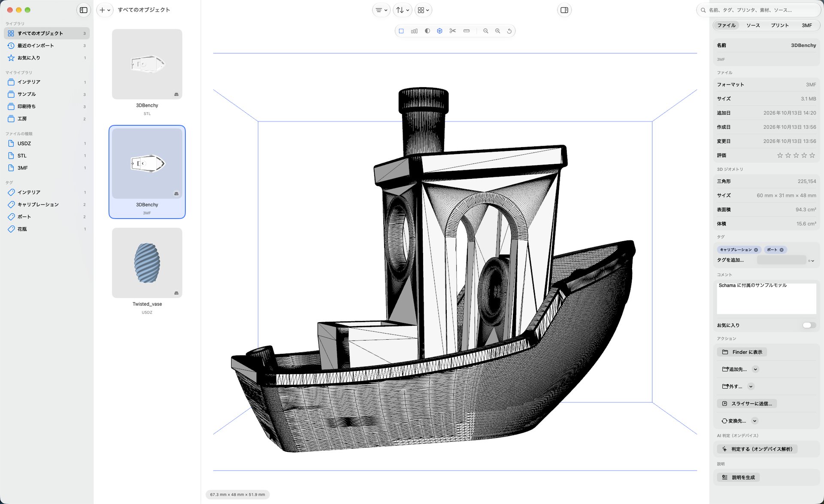Select the scissors cross-section tool
Image resolution: width=824 pixels, height=504 pixels.
[452, 31]
